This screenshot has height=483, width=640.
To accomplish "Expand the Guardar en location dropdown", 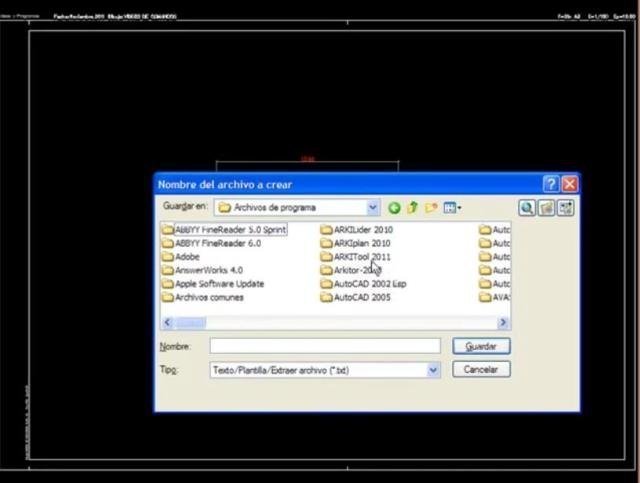I will [x=372, y=207].
